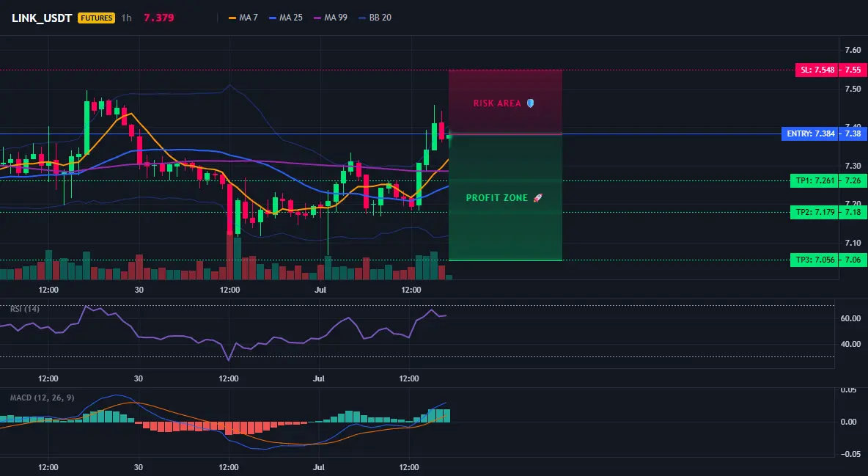
Task: Click the ENTRY: 7.384 price tag
Action: point(810,133)
